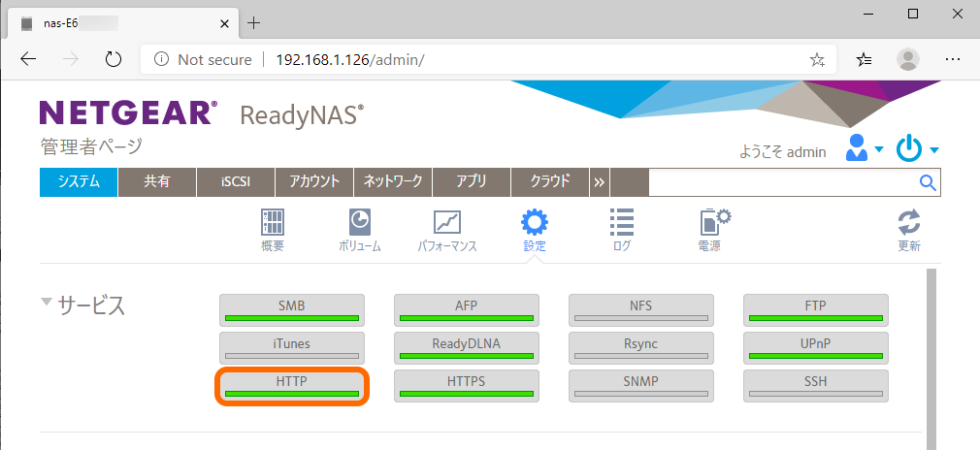Toggle the NFS service
Screen dimensions: 980x450
point(641,310)
